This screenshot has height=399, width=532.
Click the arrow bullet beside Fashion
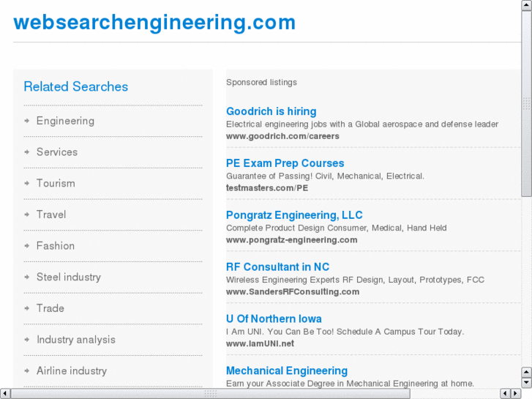[x=26, y=246]
